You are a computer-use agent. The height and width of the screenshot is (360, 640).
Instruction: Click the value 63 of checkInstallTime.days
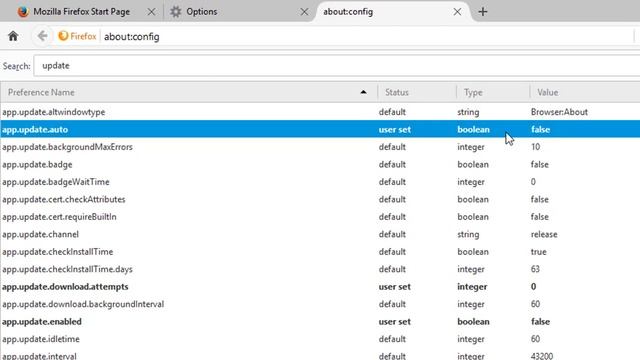(535, 269)
